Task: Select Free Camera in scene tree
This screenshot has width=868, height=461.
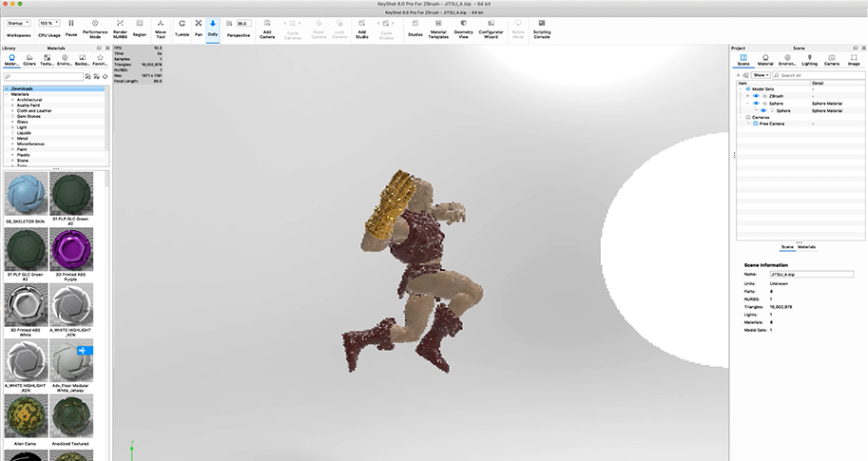Action: click(771, 124)
